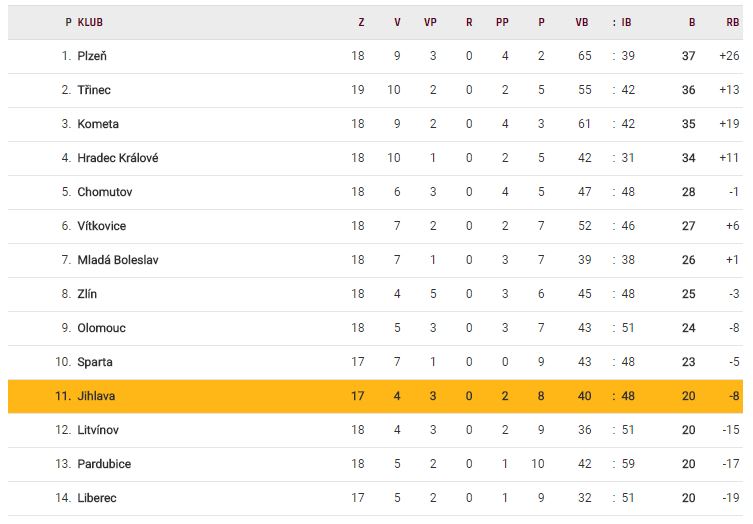
Task: Select Olomouc in the table
Action: click(101, 328)
